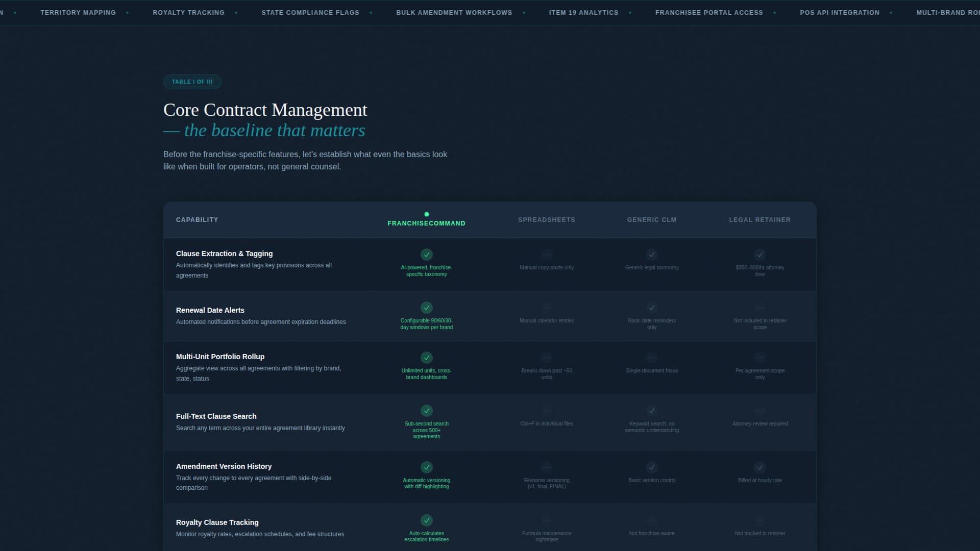Click FranchiseCommand checkmark for Multi-Unit Portfolio Rollup
The height and width of the screenshot is (551, 980).
click(426, 357)
